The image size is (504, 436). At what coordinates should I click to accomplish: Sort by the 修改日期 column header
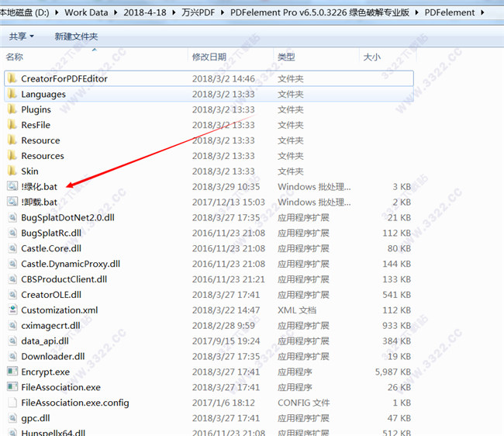click(x=209, y=57)
